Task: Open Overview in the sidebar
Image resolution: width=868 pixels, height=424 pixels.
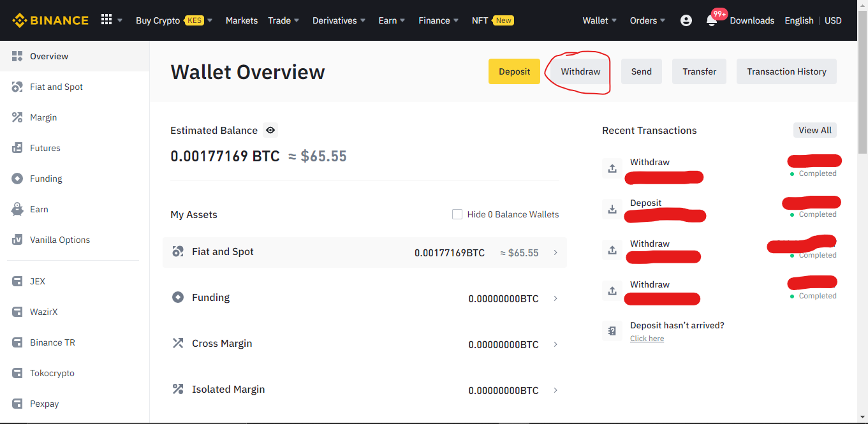Action: coord(75,56)
